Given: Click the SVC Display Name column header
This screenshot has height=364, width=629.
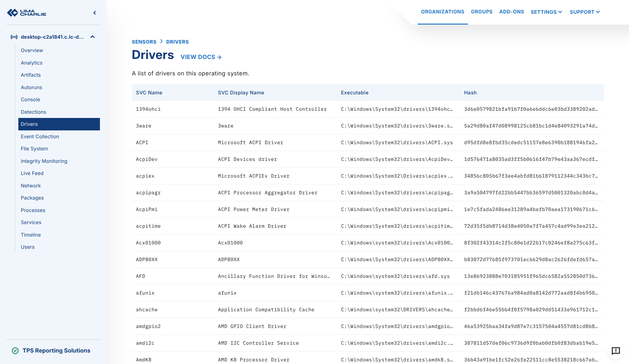Looking at the screenshot, I should (241, 93).
